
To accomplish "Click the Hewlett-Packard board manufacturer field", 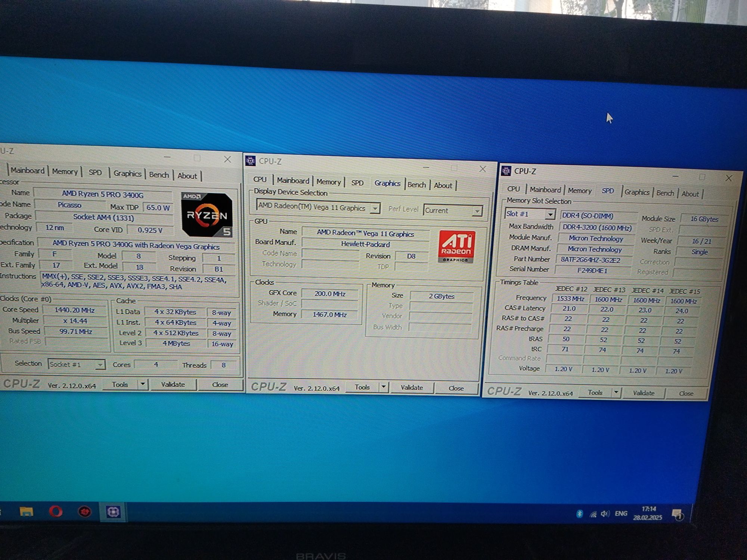I will point(365,244).
